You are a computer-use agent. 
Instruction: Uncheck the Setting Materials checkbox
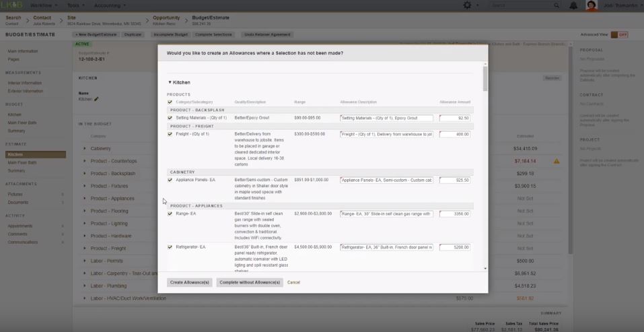[170, 118]
